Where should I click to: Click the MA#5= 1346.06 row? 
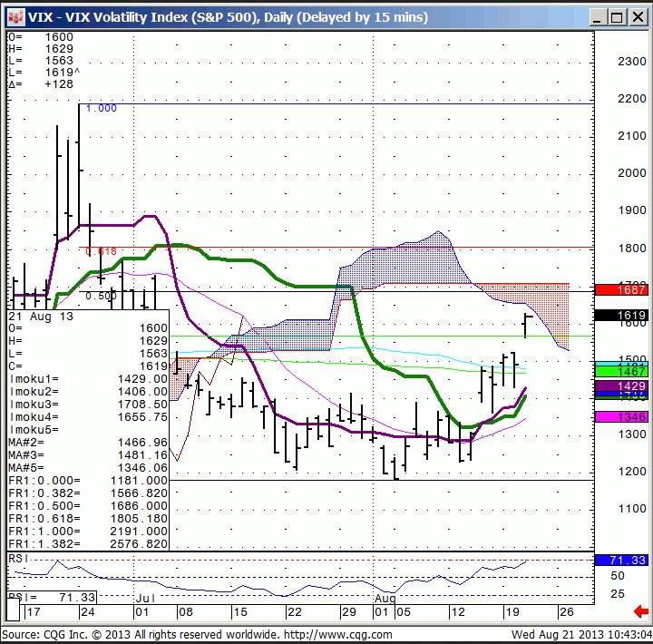coord(88,468)
